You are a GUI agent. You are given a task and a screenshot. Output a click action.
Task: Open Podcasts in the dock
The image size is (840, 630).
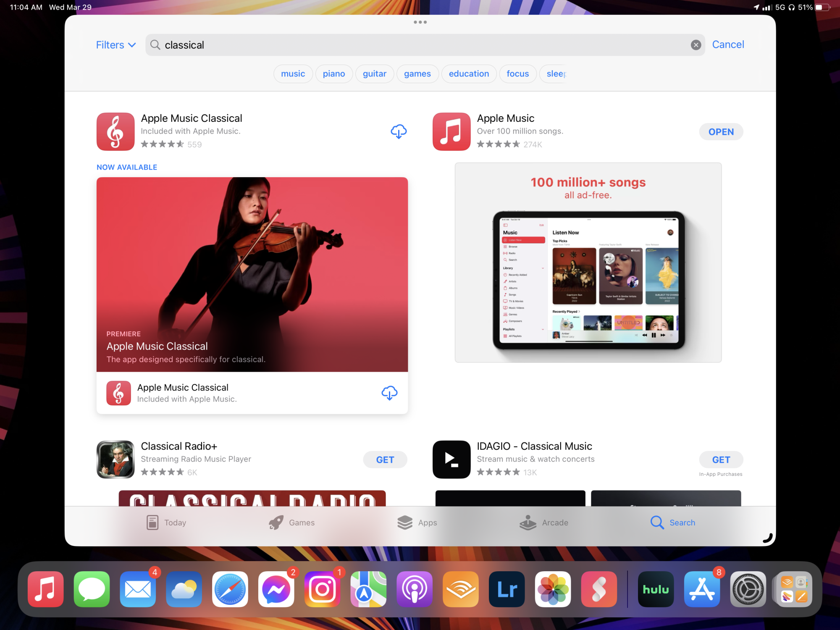(x=415, y=589)
